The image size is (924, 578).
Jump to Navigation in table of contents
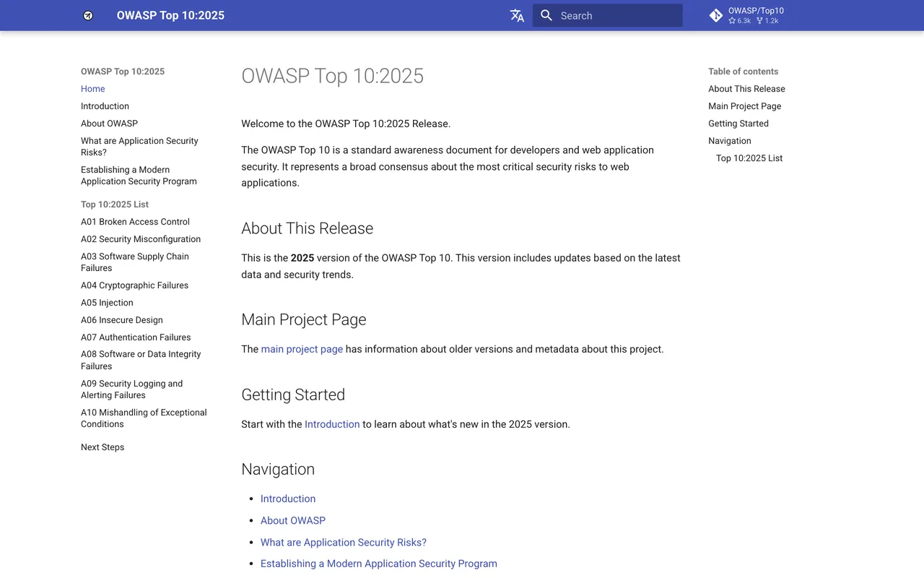point(730,141)
